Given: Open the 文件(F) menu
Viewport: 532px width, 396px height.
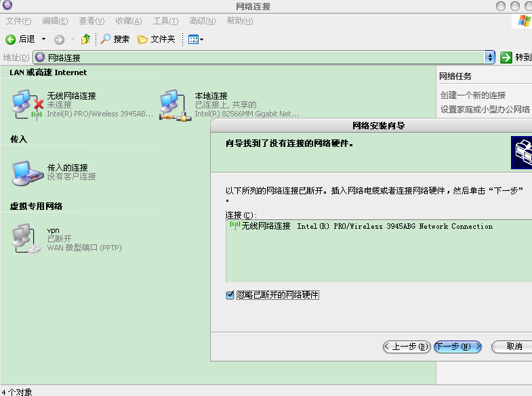Looking at the screenshot, I should pyautogui.click(x=19, y=21).
